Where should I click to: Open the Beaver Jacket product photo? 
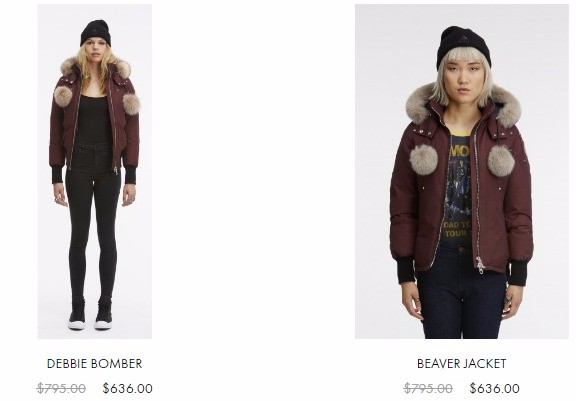pos(462,171)
